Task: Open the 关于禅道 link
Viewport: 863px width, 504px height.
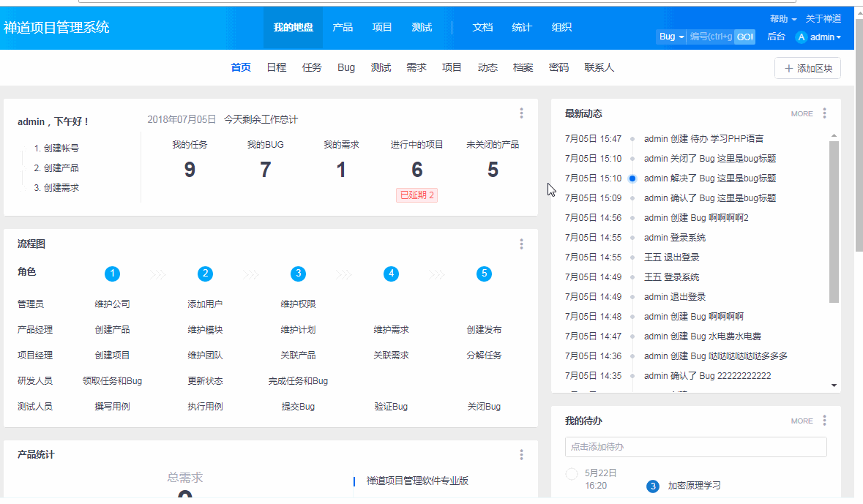Action: click(x=823, y=19)
